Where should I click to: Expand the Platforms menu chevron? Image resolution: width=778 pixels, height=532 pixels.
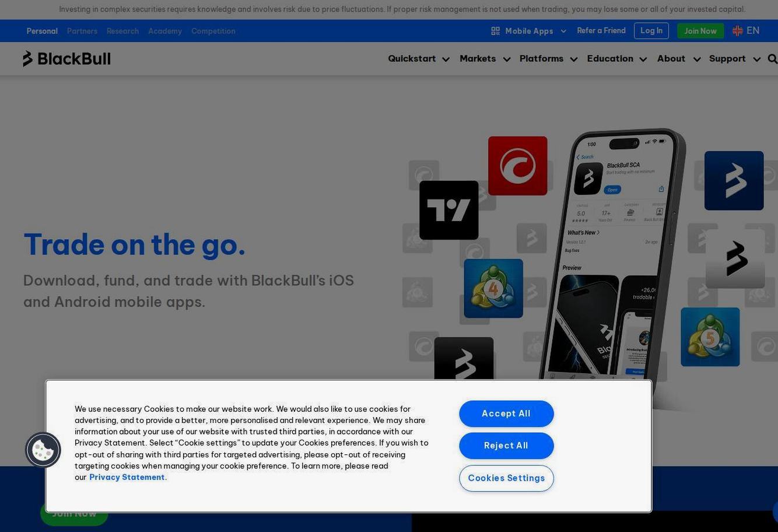coord(573,60)
